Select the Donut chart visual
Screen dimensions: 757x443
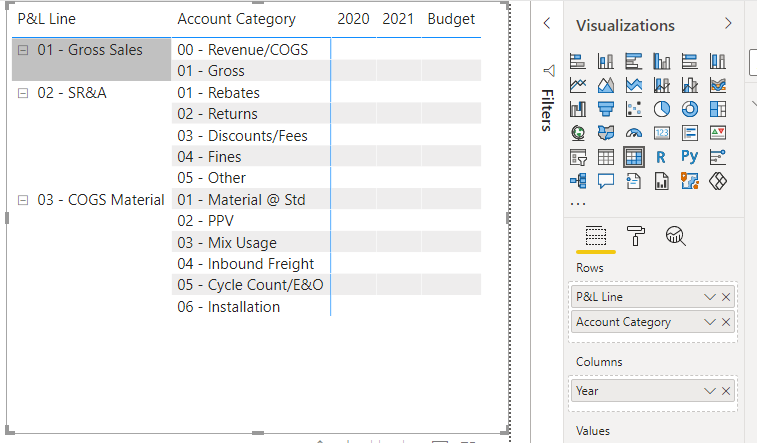pyautogui.click(x=690, y=109)
